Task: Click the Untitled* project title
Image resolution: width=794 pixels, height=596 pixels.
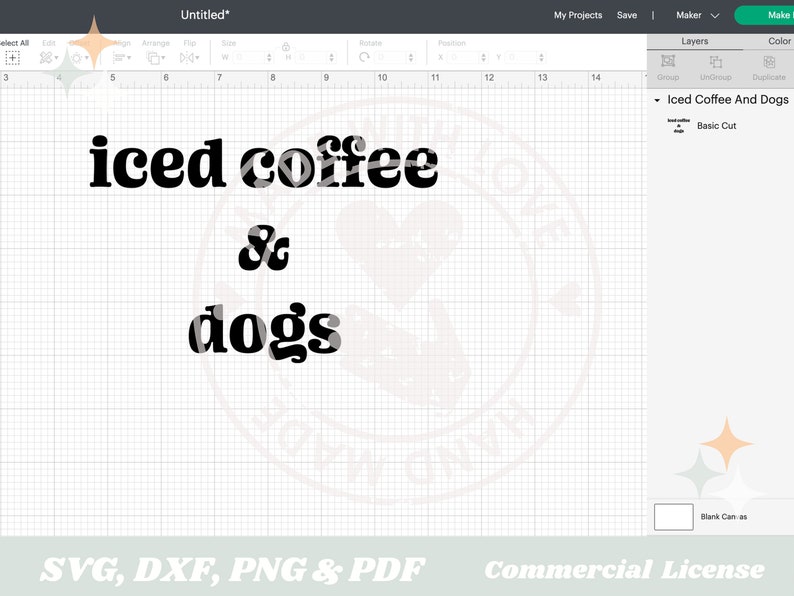Action: 205,15
